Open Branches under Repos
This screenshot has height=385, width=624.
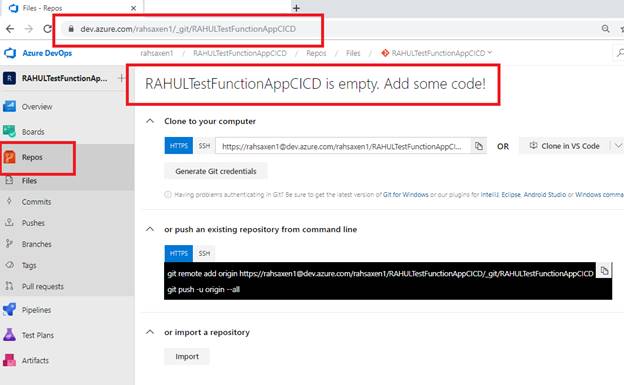tap(37, 244)
